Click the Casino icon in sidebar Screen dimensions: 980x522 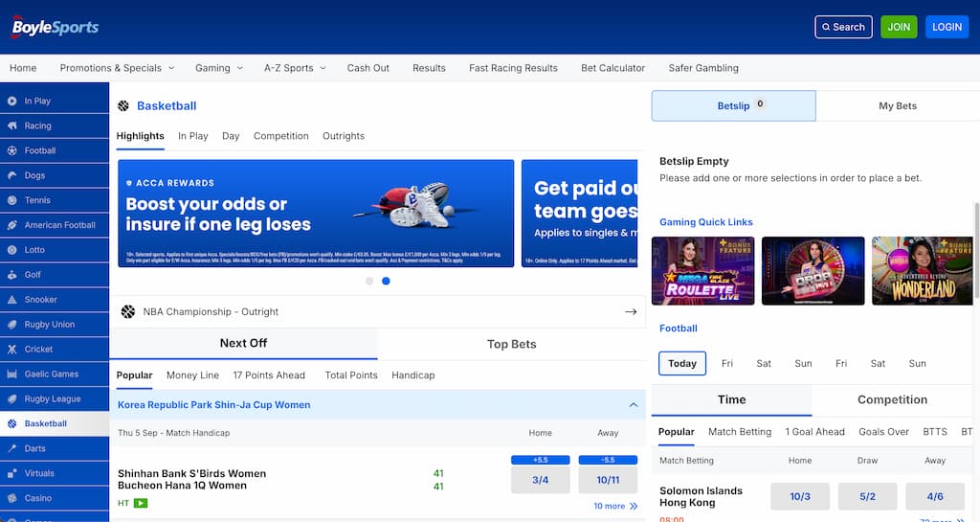[11, 498]
